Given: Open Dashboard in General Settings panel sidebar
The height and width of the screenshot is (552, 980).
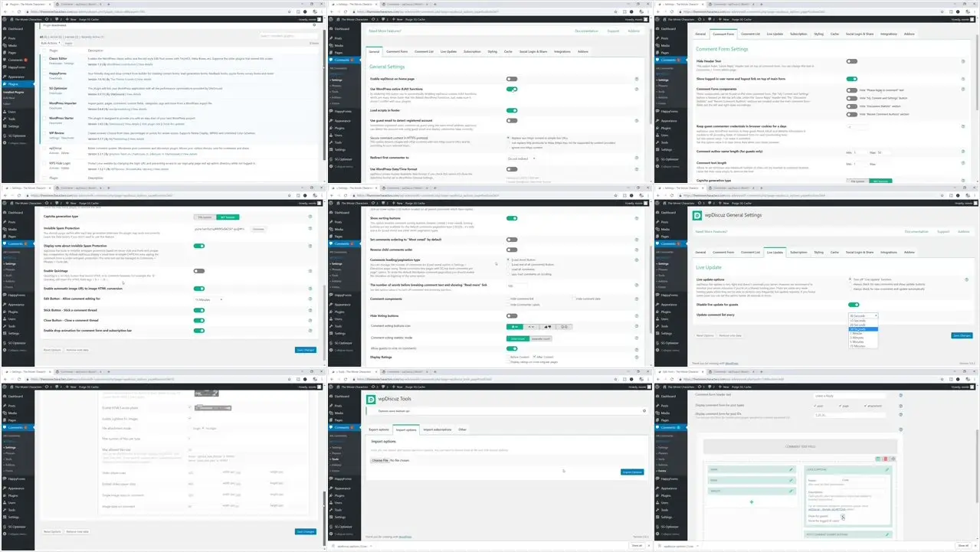Looking at the screenshot, I should [341, 29].
